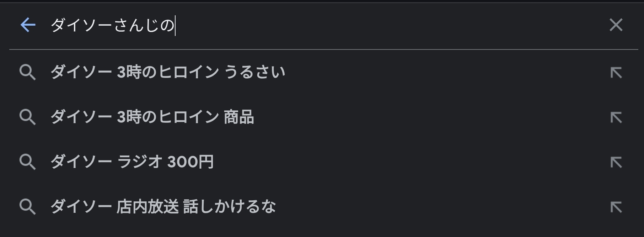Choose the suggestion ending with 商品

152,117
